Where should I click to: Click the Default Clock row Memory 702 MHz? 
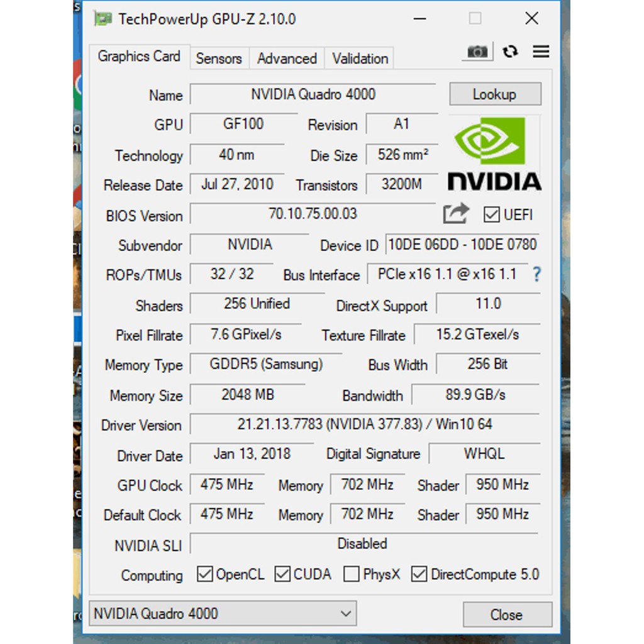pos(367,514)
